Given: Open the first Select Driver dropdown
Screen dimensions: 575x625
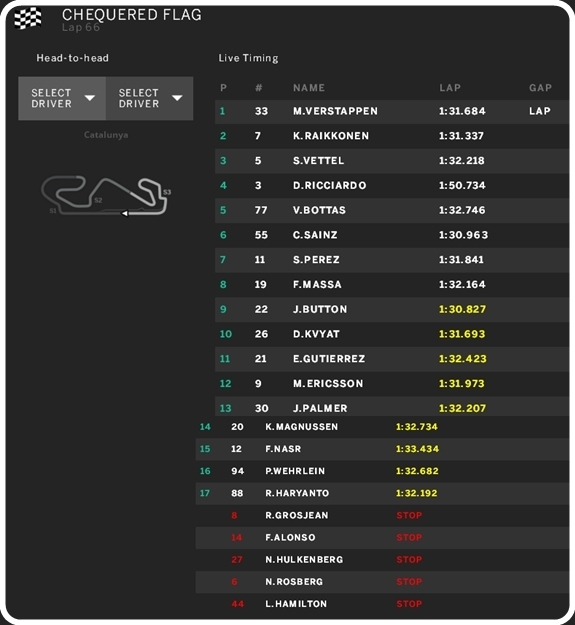Looking at the screenshot, I should click(62, 98).
